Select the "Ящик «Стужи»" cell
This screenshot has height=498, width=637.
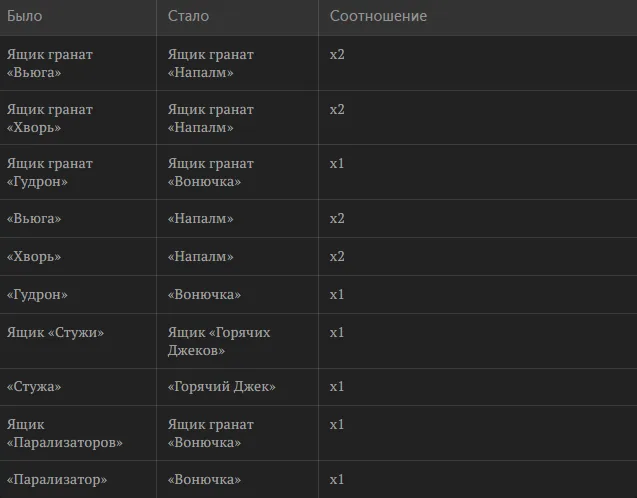[55, 333]
